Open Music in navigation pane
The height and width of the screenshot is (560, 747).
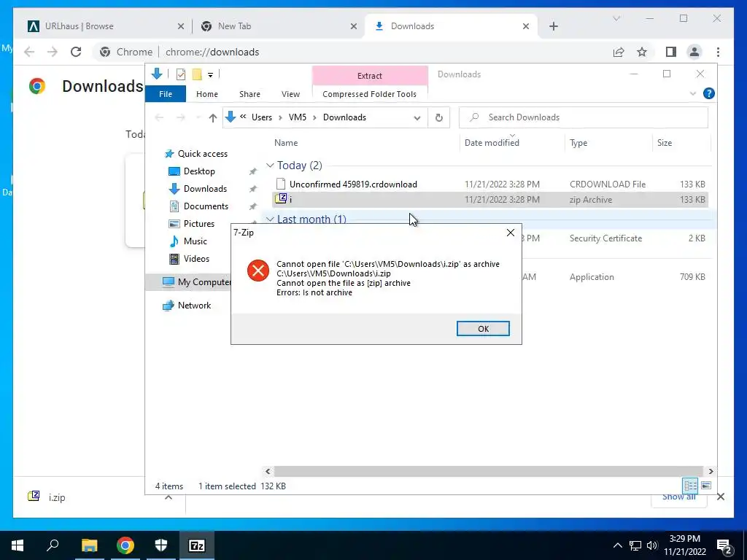[195, 241]
